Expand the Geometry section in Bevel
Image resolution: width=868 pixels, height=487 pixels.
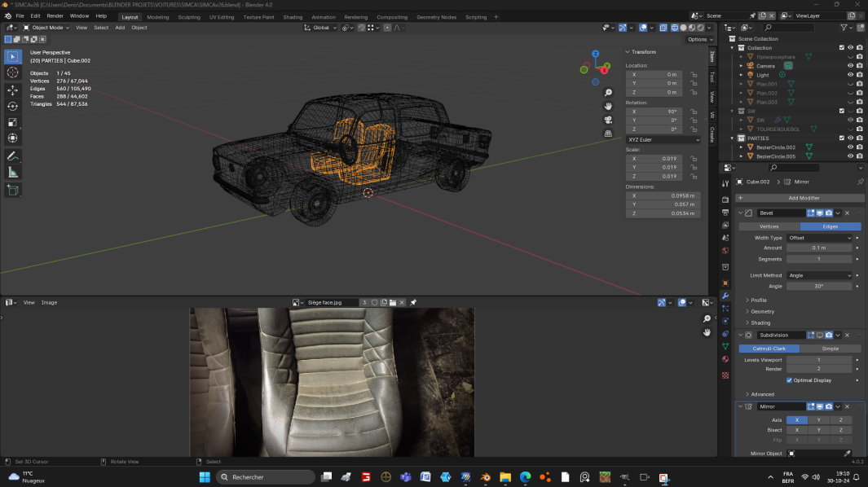[762, 311]
